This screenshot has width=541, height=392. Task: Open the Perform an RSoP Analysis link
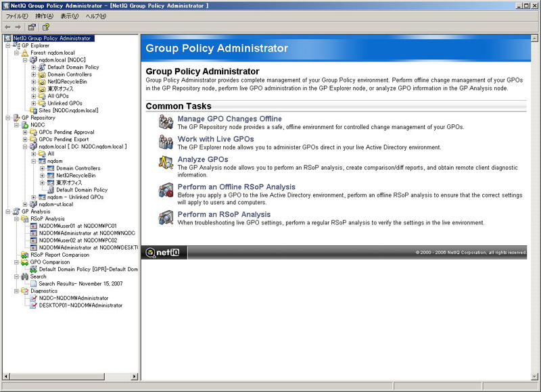(224, 214)
